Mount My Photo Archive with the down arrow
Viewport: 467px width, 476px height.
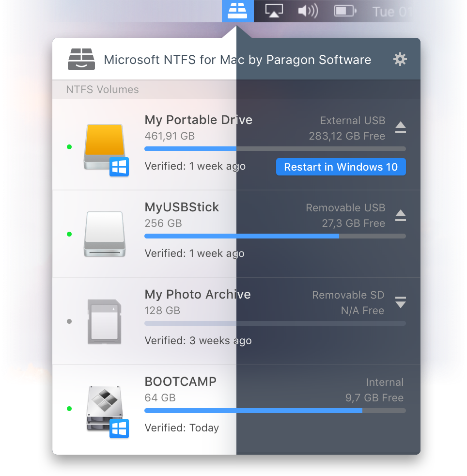[401, 303]
